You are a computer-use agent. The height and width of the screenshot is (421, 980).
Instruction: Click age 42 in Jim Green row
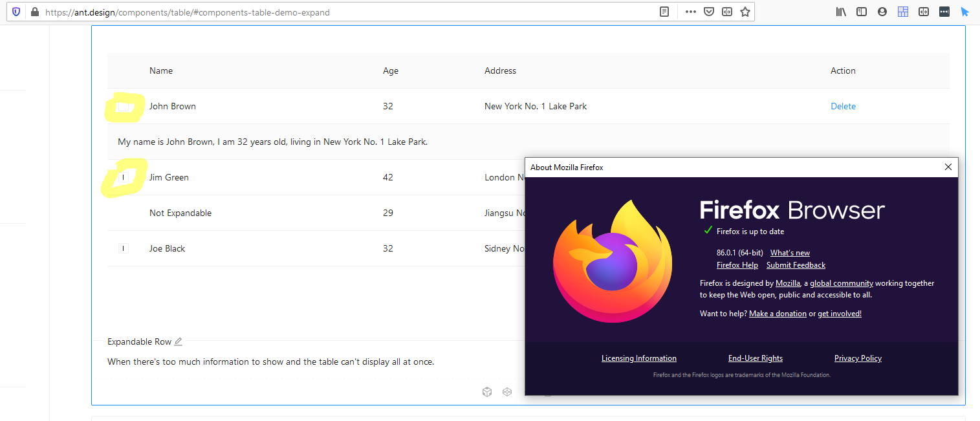(388, 177)
